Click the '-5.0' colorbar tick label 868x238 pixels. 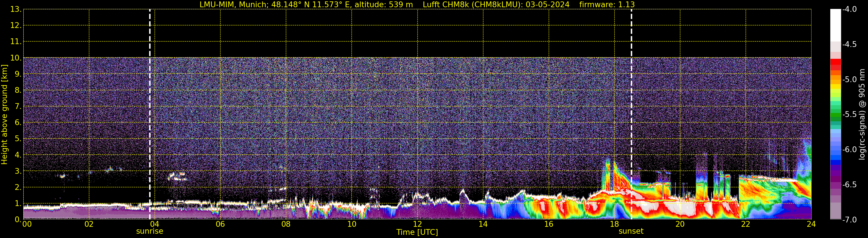pos(850,80)
